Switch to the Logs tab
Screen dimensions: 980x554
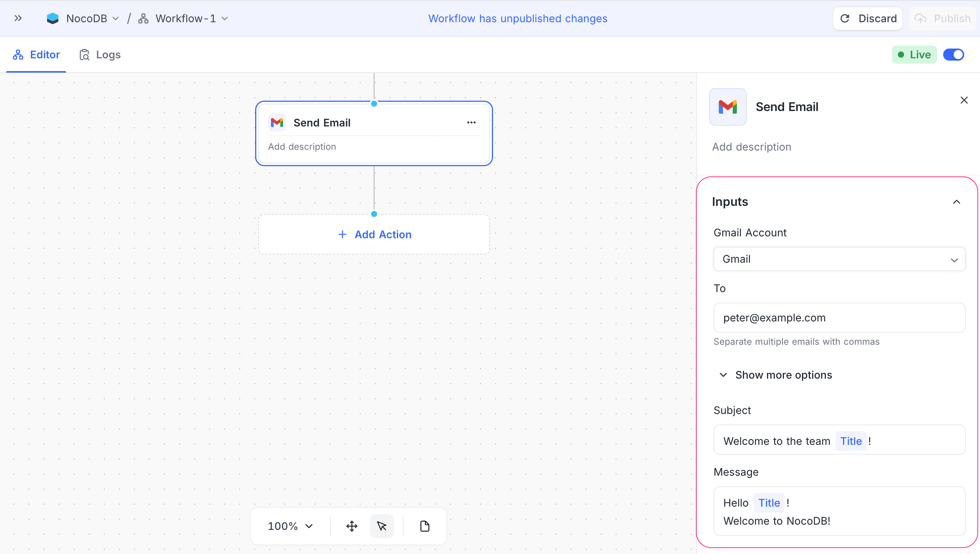click(x=108, y=55)
